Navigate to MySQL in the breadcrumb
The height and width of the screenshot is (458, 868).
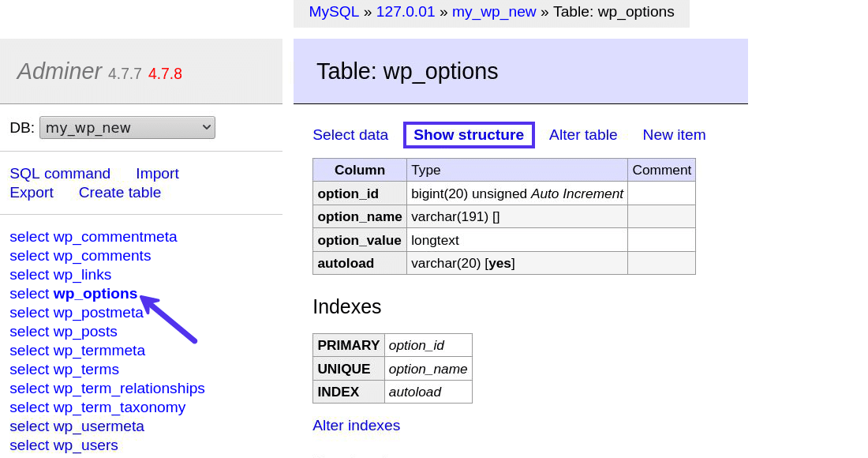tap(333, 11)
